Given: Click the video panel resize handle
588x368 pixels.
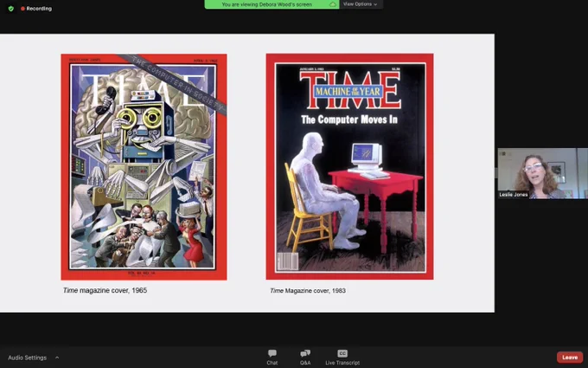Looking at the screenshot, I should point(495,173).
